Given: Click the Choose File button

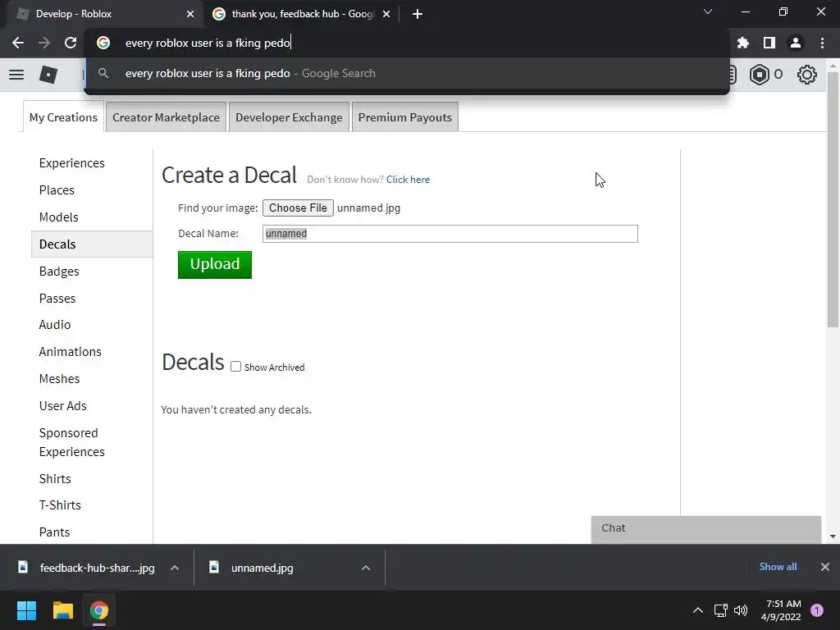Looking at the screenshot, I should (298, 208).
